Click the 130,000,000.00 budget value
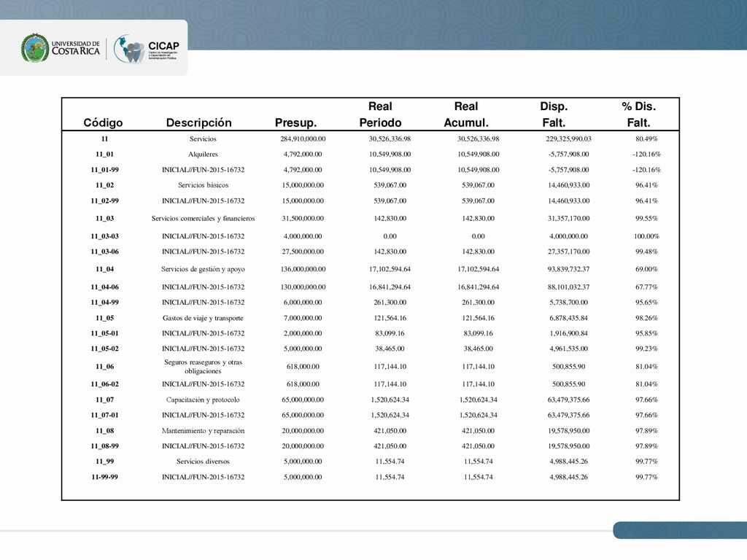The height and width of the screenshot is (560, 747). pos(303,287)
